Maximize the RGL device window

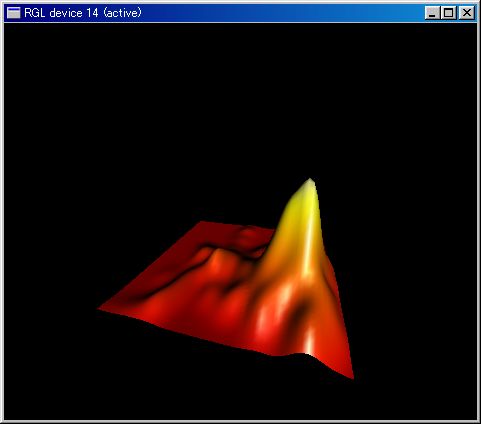[449, 13]
